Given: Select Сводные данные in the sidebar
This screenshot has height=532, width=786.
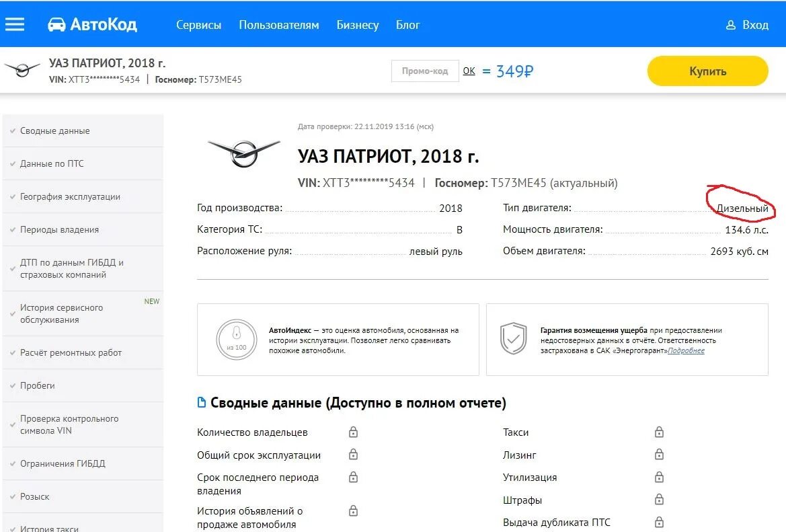Looking at the screenshot, I should (83, 131).
